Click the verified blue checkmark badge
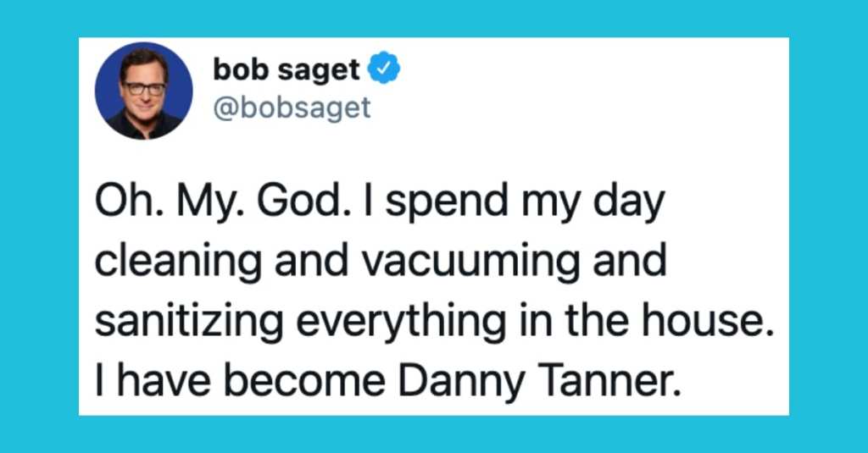Image resolution: width=868 pixels, height=453 pixels. coord(384,68)
